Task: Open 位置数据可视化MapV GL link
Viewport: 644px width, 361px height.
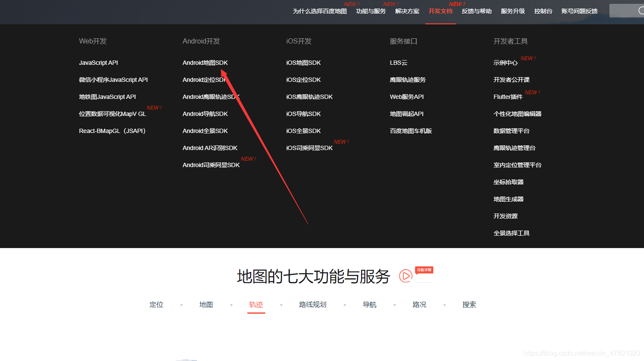Action: pyautogui.click(x=113, y=114)
